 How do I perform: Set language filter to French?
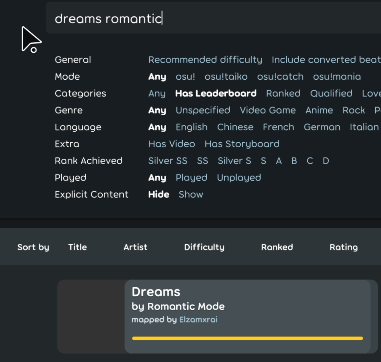pos(278,127)
